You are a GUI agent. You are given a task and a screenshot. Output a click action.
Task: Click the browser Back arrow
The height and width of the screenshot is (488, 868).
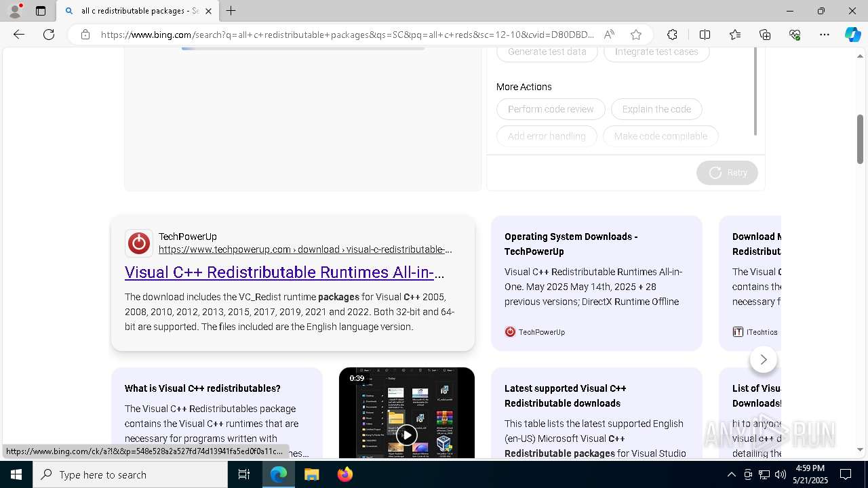point(19,35)
